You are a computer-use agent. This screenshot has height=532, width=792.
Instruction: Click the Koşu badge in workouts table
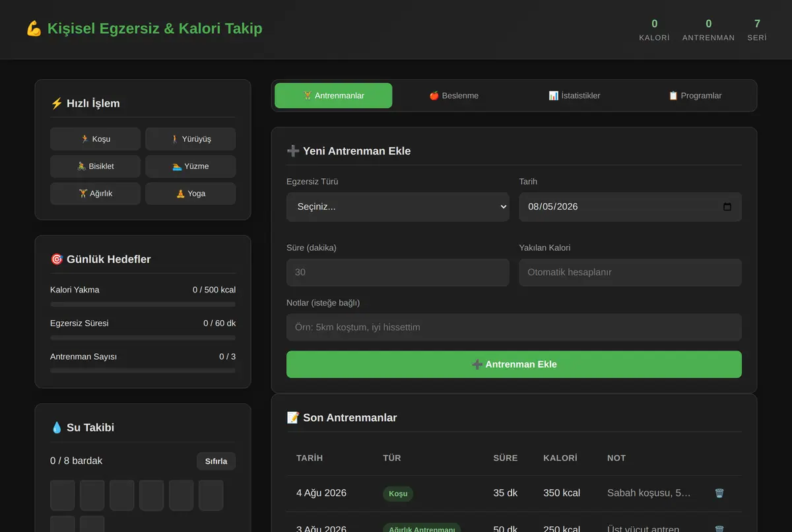pyautogui.click(x=398, y=494)
